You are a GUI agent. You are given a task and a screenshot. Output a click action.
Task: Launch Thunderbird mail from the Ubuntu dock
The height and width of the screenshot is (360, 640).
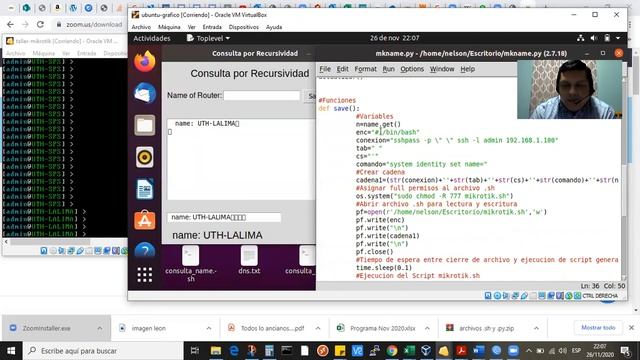click(x=144, y=93)
